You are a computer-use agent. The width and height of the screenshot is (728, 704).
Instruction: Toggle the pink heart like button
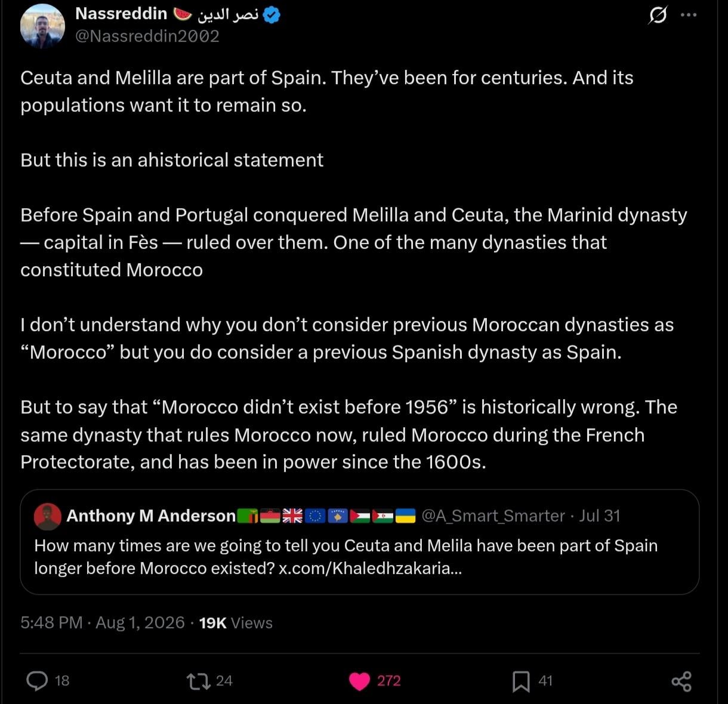[x=359, y=681]
